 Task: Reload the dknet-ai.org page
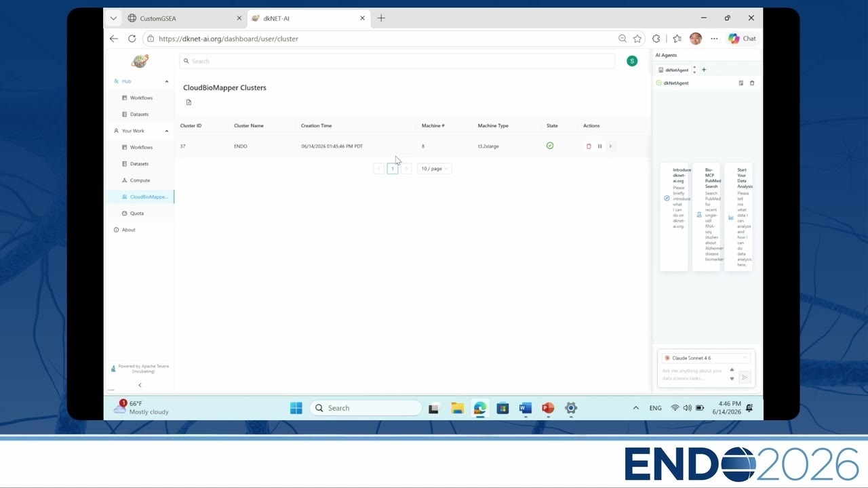click(x=132, y=39)
